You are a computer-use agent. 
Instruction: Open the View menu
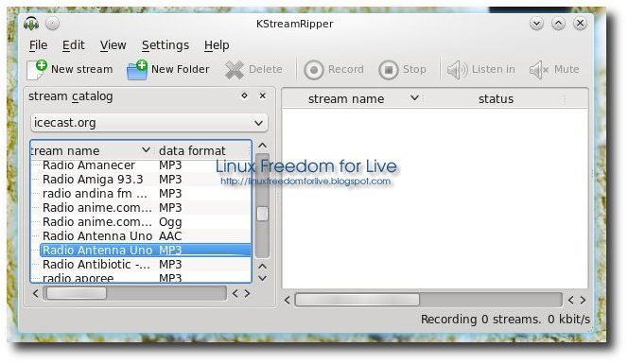113,45
